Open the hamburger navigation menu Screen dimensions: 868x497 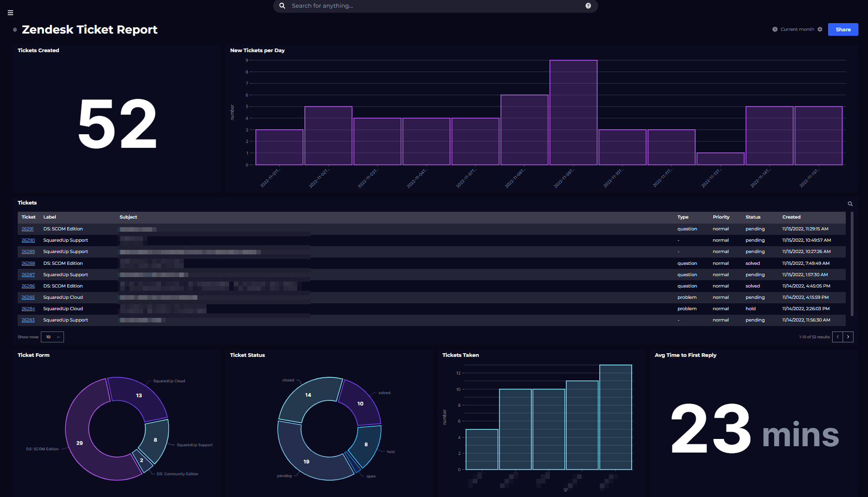coord(10,13)
